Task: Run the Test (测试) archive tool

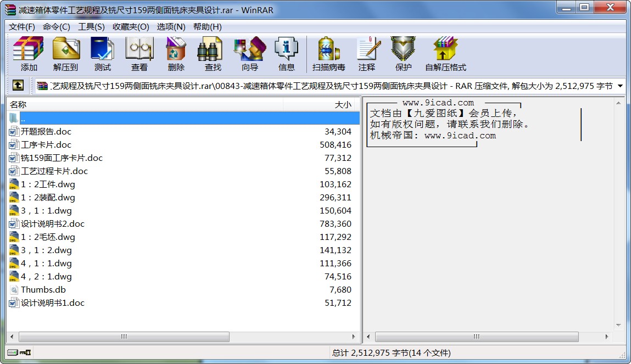Action: [102, 54]
